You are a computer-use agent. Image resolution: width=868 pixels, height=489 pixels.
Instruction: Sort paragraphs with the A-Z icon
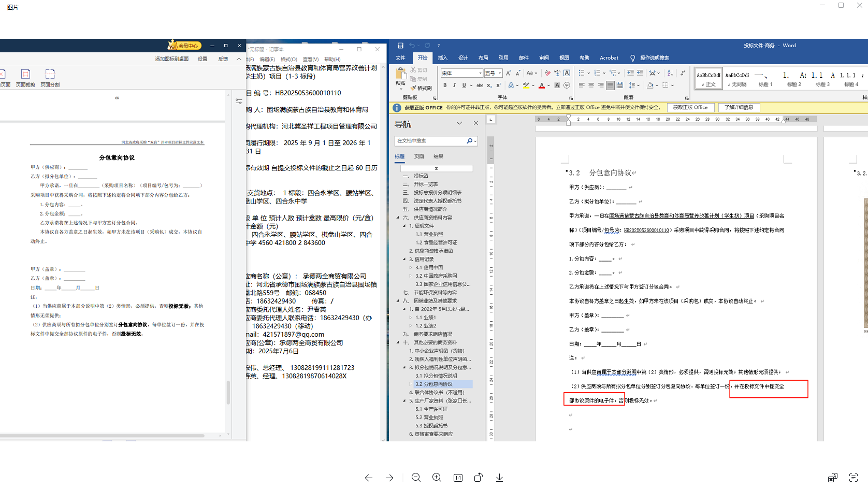[x=670, y=74]
